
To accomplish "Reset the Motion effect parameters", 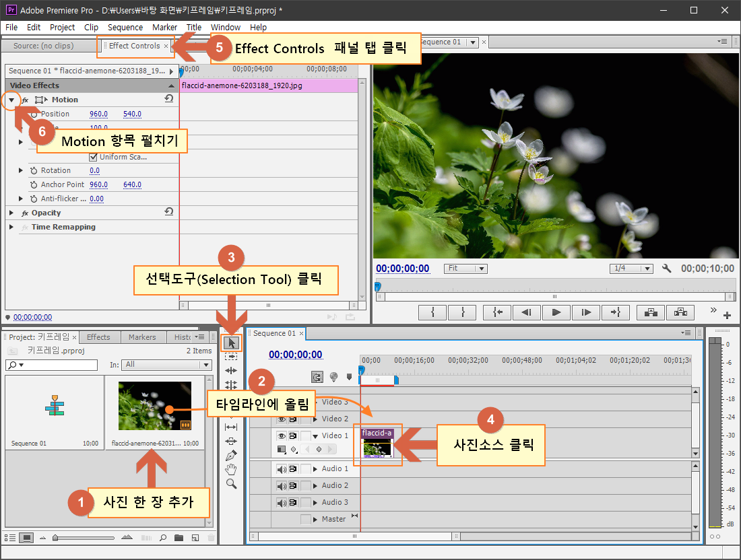I will tap(168, 99).
